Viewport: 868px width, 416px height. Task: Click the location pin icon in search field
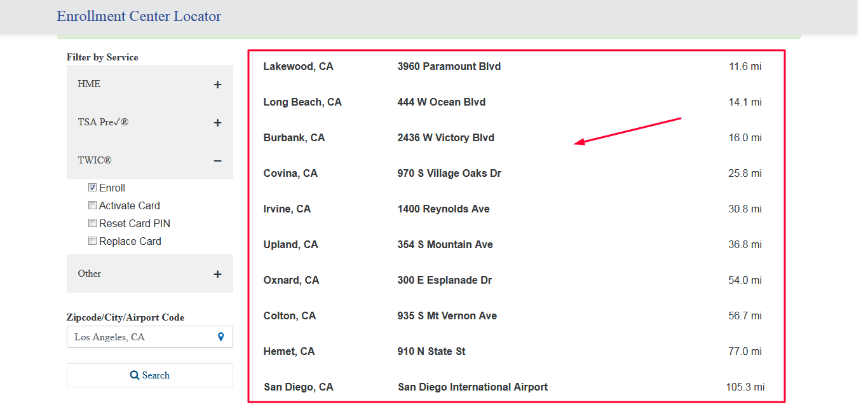[220, 337]
